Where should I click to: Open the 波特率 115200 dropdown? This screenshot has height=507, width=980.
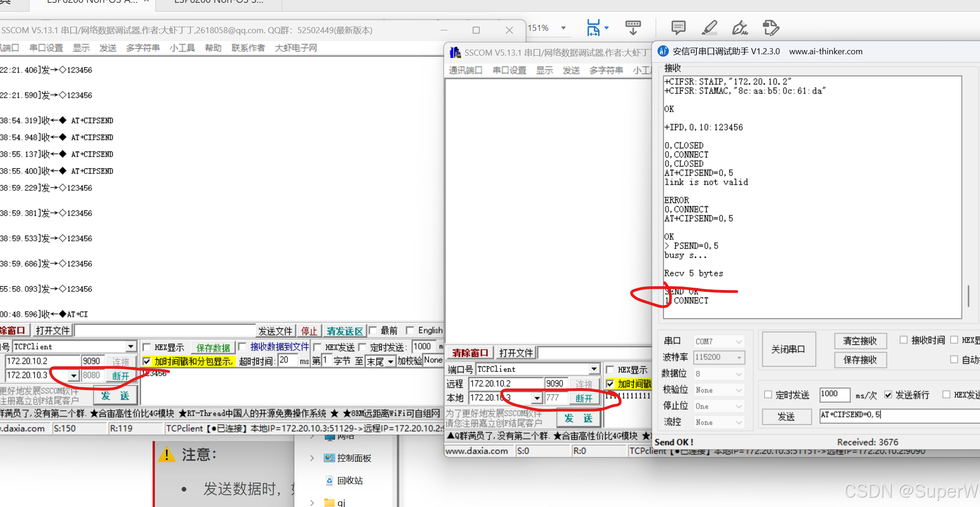[739, 357]
